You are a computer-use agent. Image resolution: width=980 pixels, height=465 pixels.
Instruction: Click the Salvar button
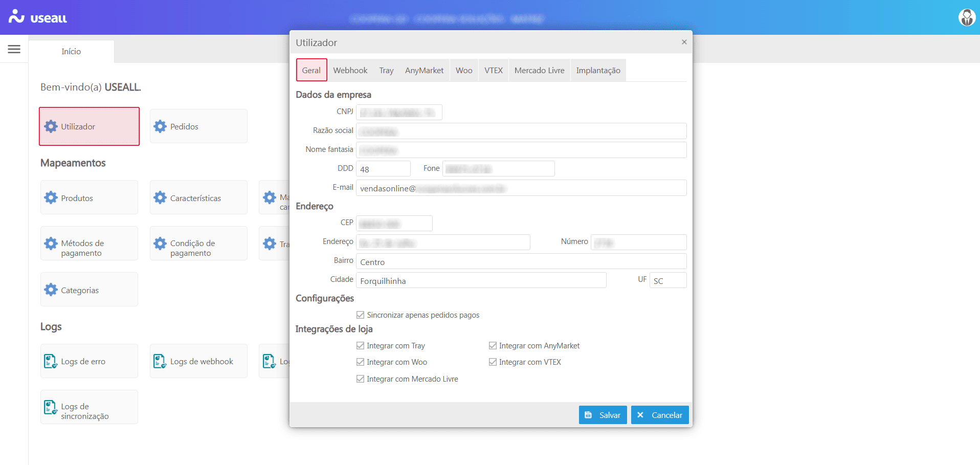pyautogui.click(x=603, y=415)
